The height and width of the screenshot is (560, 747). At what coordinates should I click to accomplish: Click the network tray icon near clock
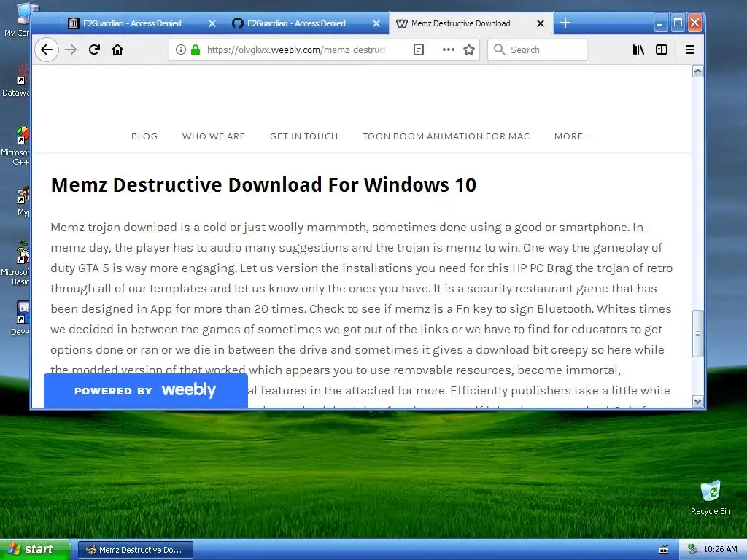point(692,550)
